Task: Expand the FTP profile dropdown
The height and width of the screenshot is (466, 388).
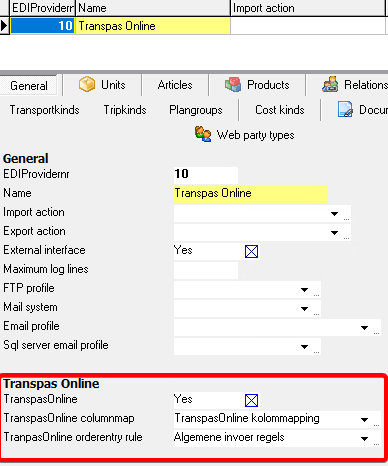Action: coord(304,290)
